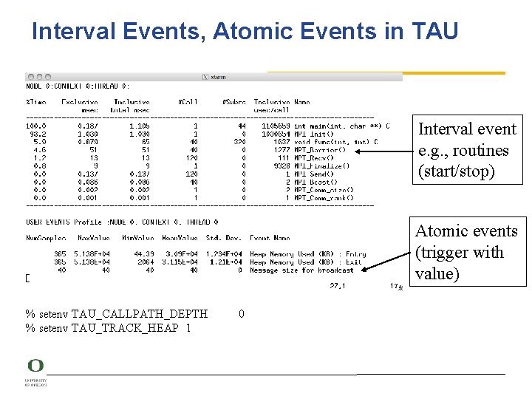Select the slide title 'Interval Events, Atomic Events in TAU'

[x=245, y=31]
